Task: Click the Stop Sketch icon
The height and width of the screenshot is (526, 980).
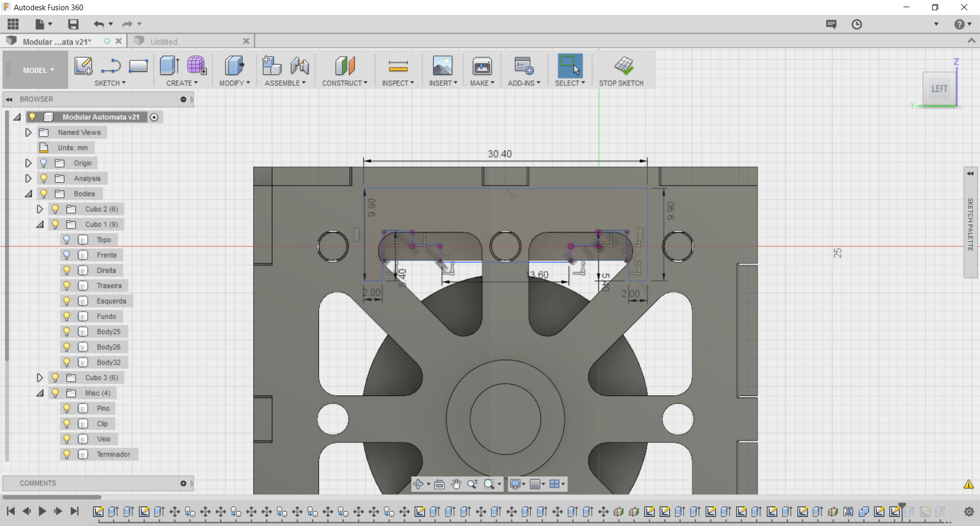Action: tap(623, 66)
